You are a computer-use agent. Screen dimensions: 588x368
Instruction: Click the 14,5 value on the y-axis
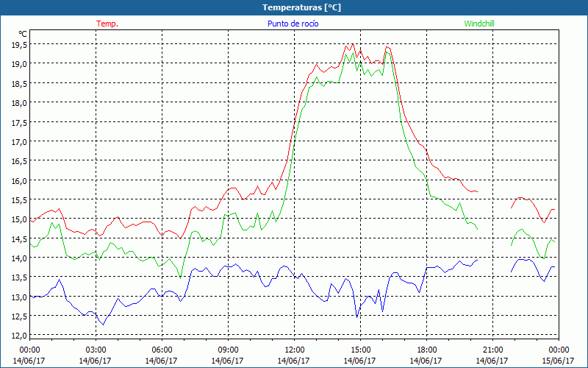tap(20, 238)
